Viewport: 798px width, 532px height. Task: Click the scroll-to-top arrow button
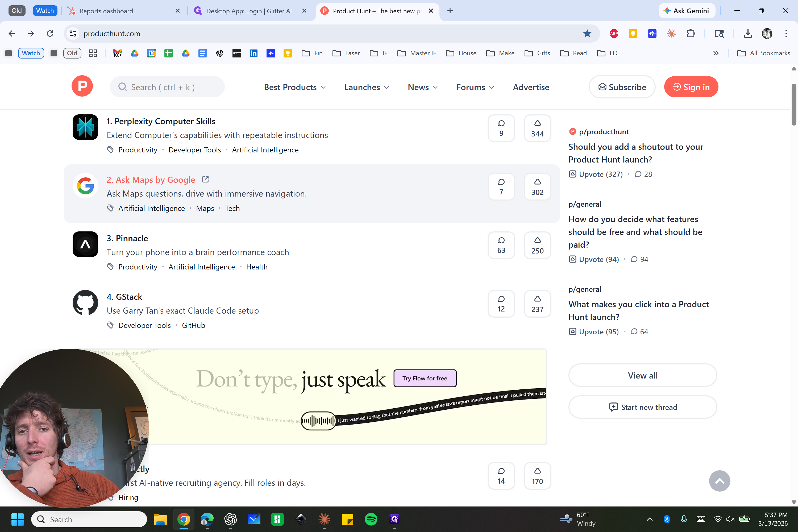[719, 481]
